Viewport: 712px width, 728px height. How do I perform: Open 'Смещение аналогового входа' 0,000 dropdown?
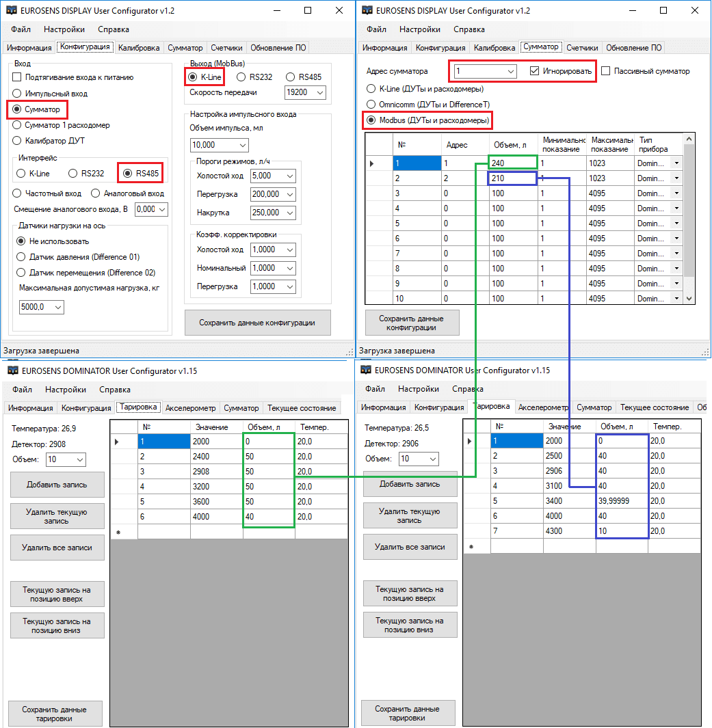pos(162,209)
